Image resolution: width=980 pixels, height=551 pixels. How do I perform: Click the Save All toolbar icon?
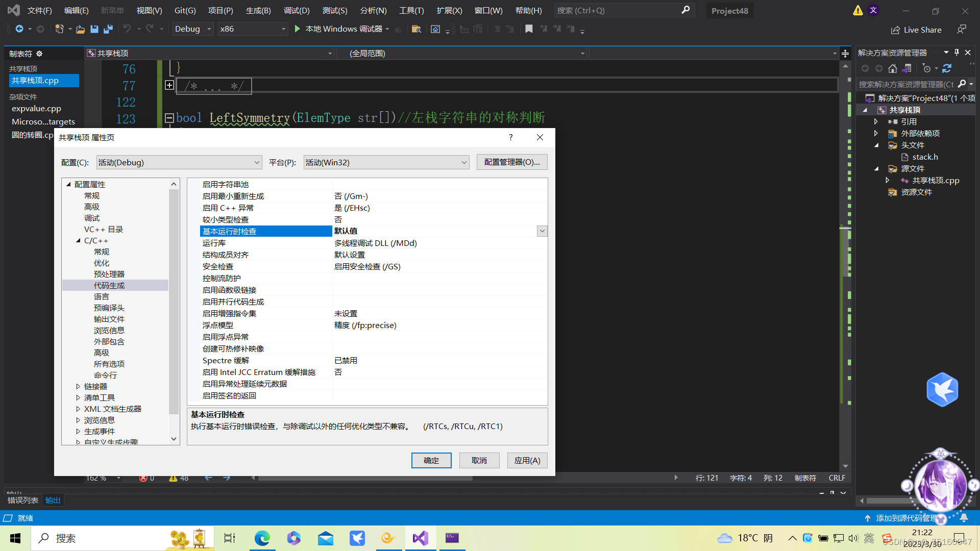(x=108, y=29)
